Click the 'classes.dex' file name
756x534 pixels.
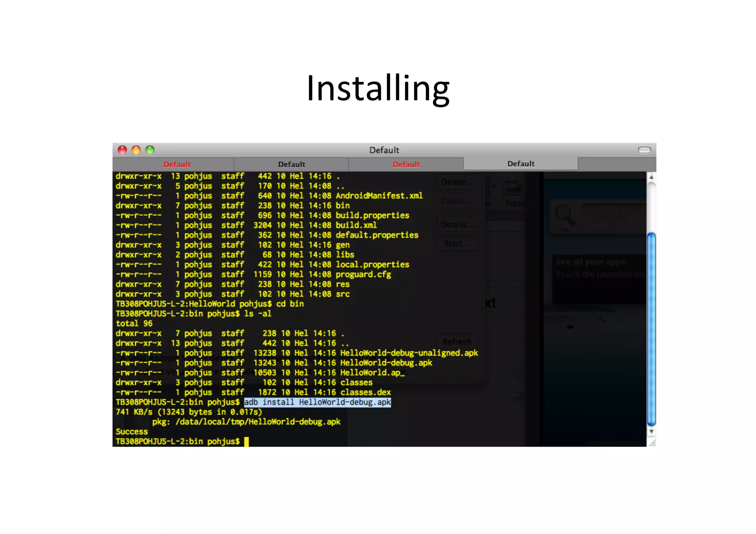click(365, 392)
